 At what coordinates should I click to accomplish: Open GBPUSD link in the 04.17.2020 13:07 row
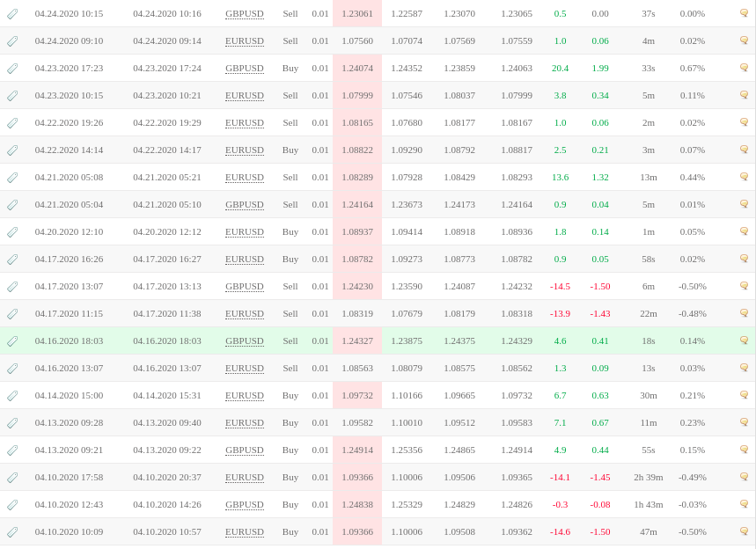click(x=245, y=286)
